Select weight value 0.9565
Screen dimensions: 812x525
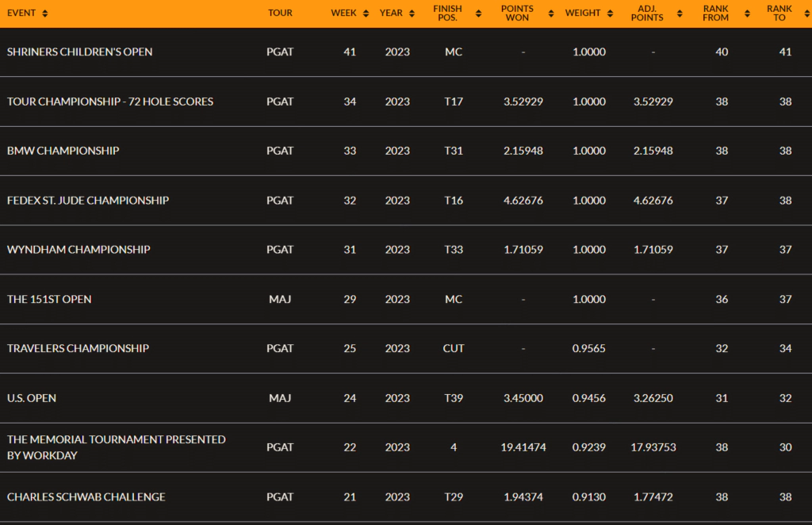tap(589, 348)
